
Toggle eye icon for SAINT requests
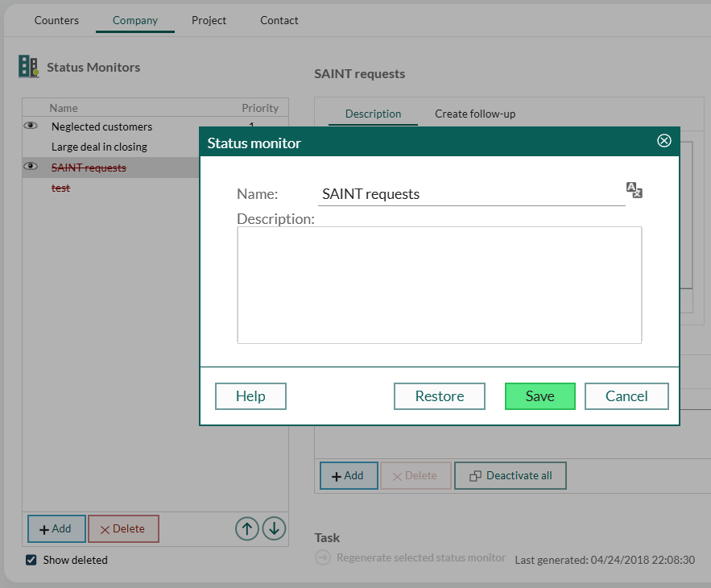(31, 167)
